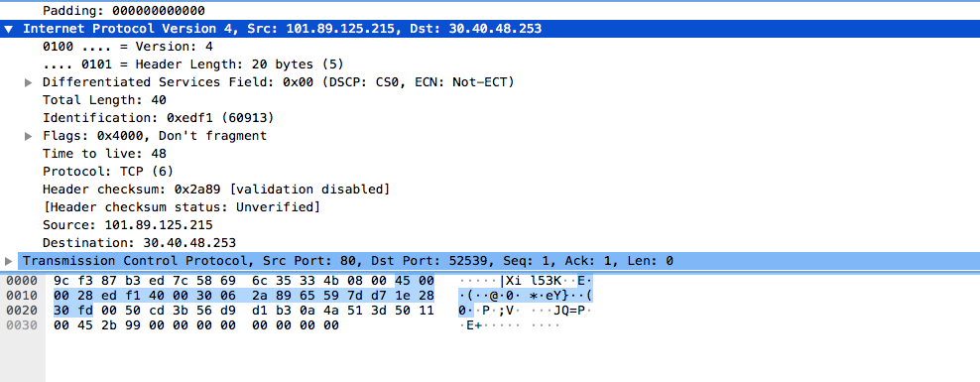The width and height of the screenshot is (980, 382).
Task: Select the Padding: 000000000000 row
Action: (x=490, y=11)
